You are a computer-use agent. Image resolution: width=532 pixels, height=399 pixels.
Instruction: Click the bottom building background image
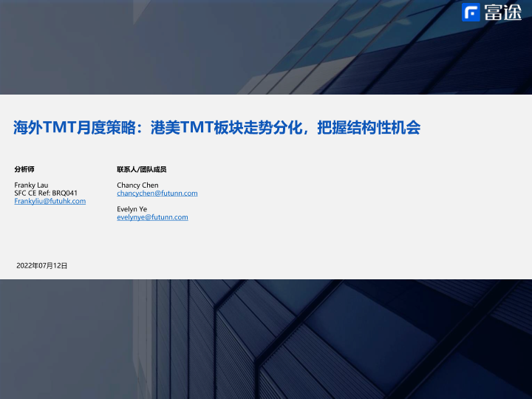pyautogui.click(x=266, y=340)
